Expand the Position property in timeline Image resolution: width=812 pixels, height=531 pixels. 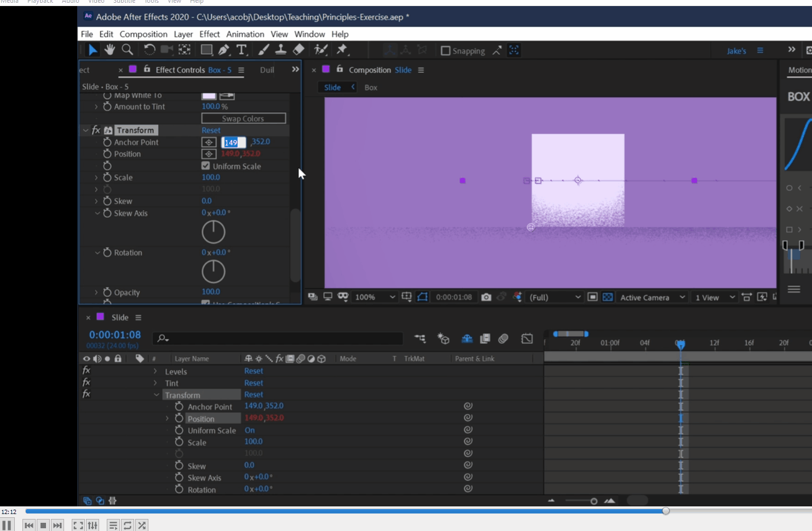point(168,418)
